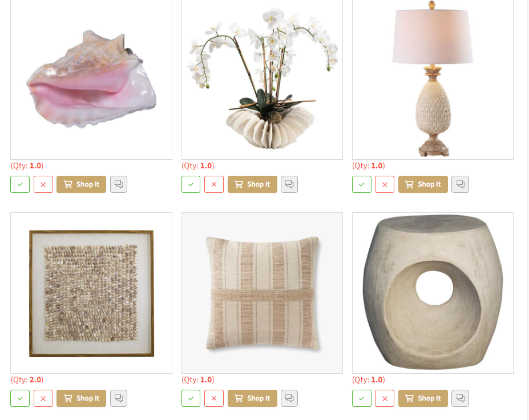Reject the pink conch shell item

pyautogui.click(x=43, y=184)
